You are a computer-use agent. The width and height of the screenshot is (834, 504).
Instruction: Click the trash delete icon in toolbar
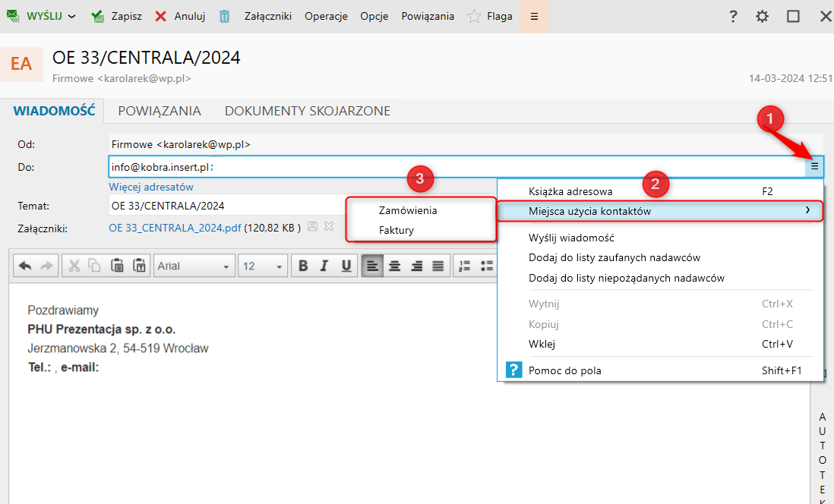click(225, 17)
